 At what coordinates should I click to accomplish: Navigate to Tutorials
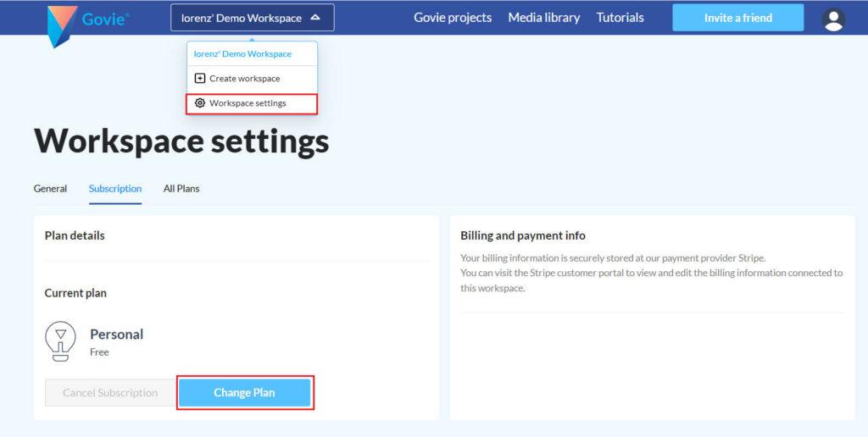point(620,18)
